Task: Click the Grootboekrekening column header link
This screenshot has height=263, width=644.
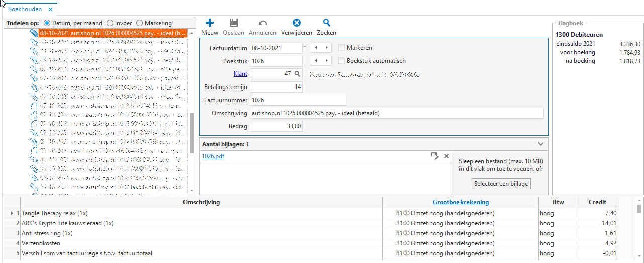Action: point(461,202)
